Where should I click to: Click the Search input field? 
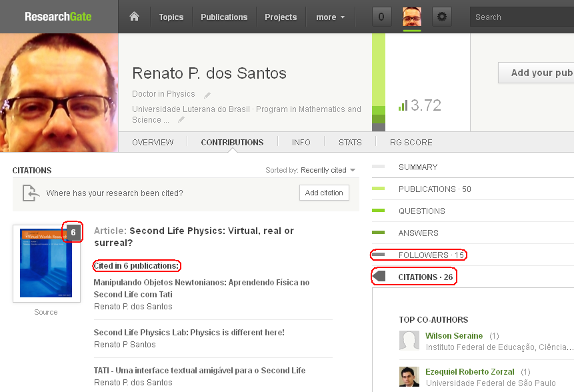click(521, 17)
